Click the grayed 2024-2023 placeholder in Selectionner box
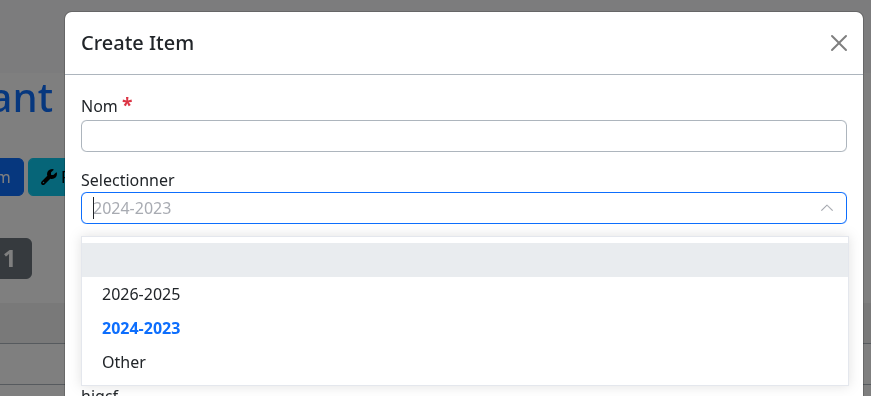Image resolution: width=871 pixels, height=396 pixels. [x=132, y=208]
